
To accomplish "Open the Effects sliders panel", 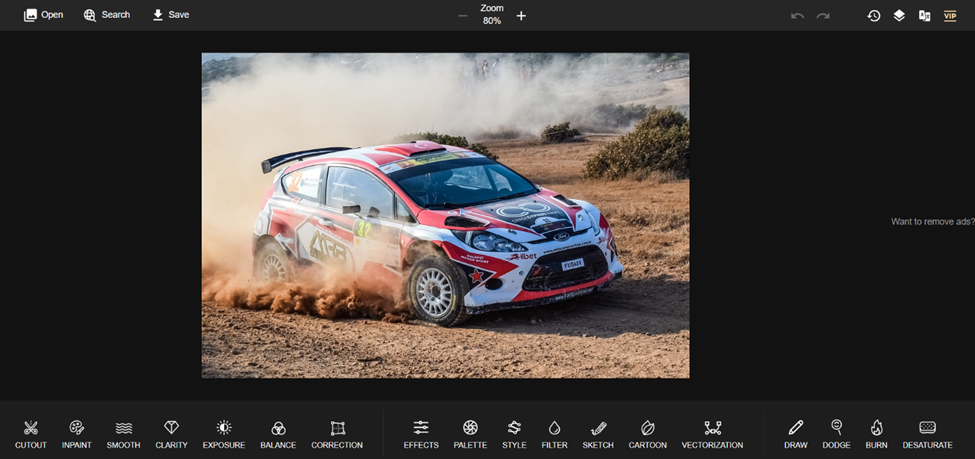I will (421, 435).
